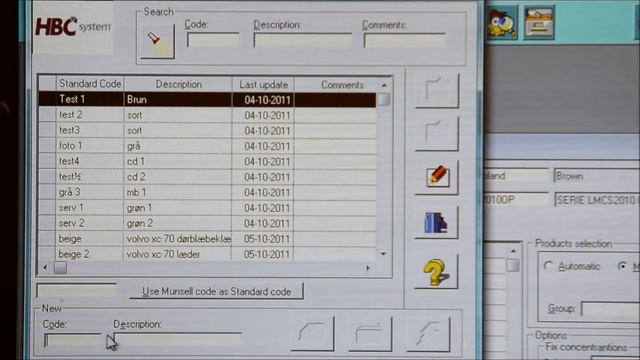
Task: Click the yellow question mark help icon
Action: [x=437, y=272]
